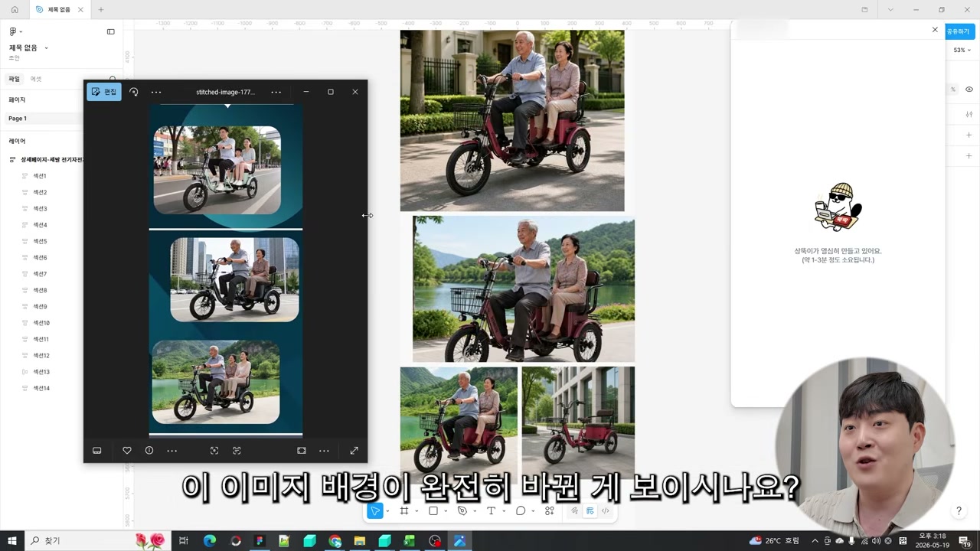Select layer '섹션14'
Image resolution: width=980 pixels, height=551 pixels.
point(41,388)
